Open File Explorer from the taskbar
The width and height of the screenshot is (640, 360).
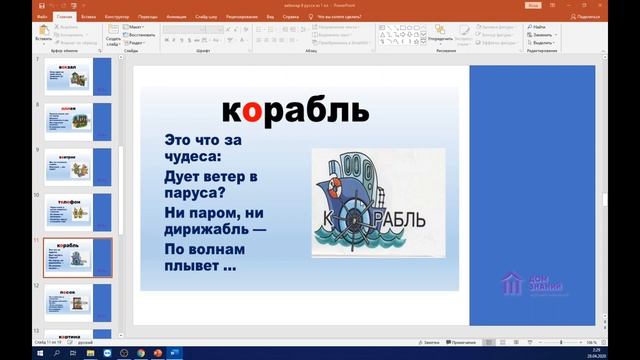pyautogui.click(x=90, y=353)
